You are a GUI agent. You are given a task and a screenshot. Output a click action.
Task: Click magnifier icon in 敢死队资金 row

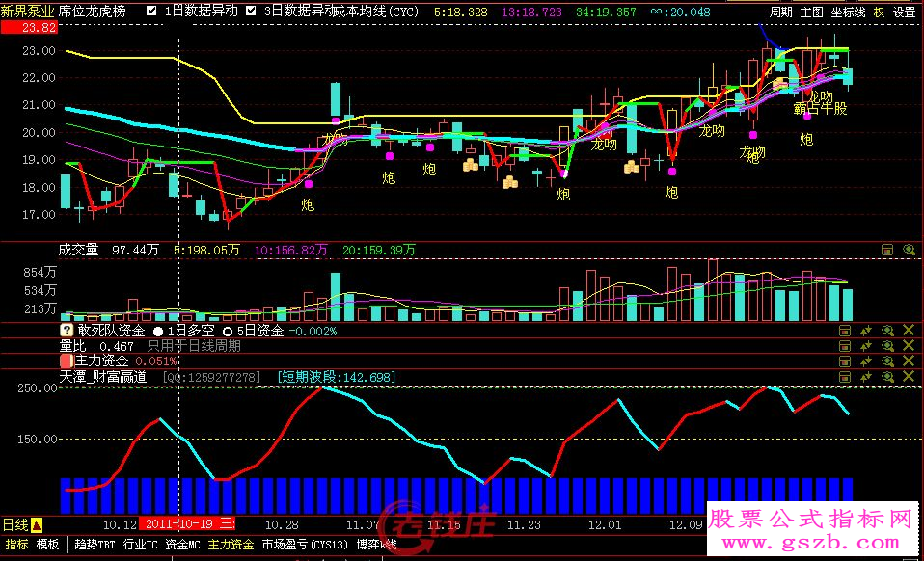pyautogui.click(x=887, y=331)
